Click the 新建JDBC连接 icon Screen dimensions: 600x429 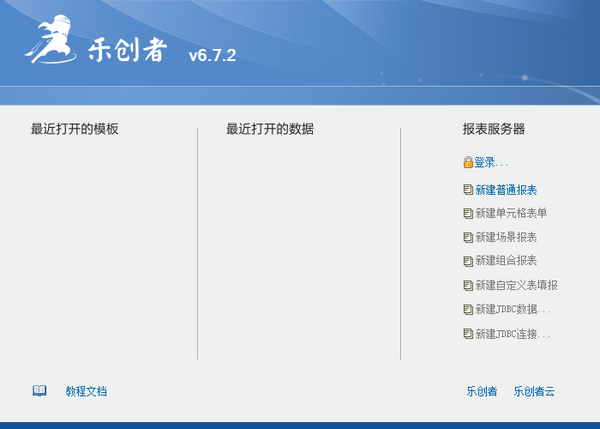468,333
